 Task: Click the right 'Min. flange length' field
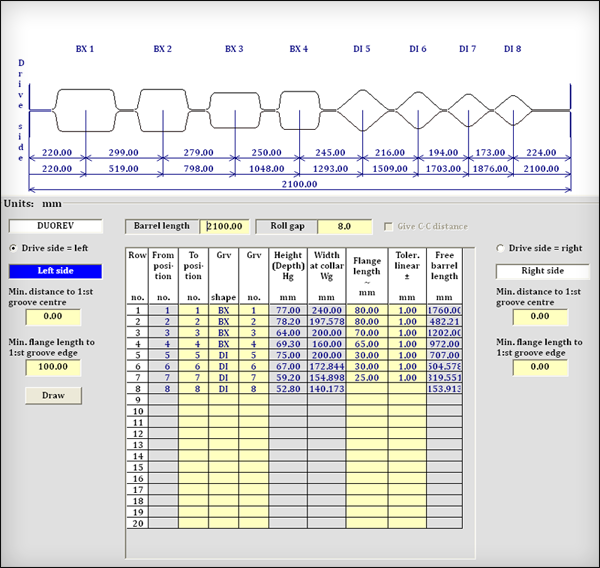coord(540,367)
